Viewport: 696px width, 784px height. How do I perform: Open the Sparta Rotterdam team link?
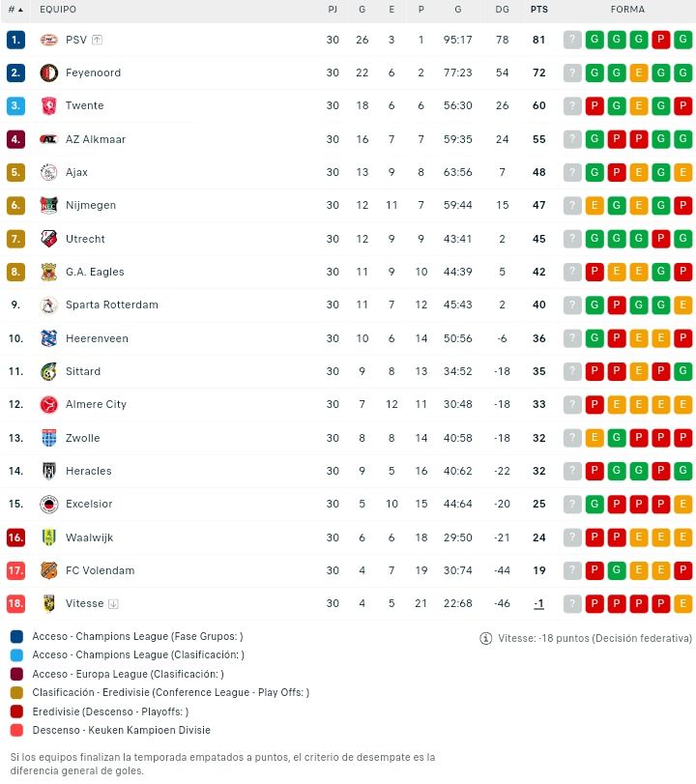pyautogui.click(x=111, y=305)
